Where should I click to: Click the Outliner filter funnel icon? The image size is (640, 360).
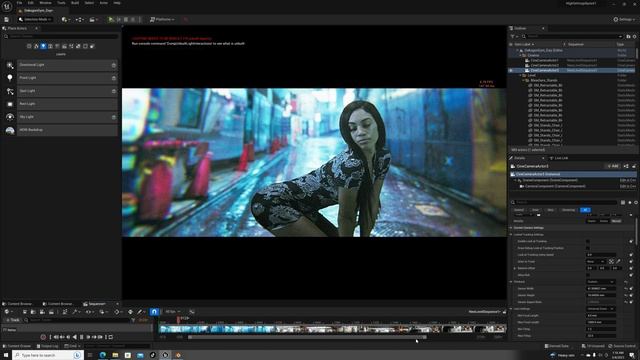[513, 36]
